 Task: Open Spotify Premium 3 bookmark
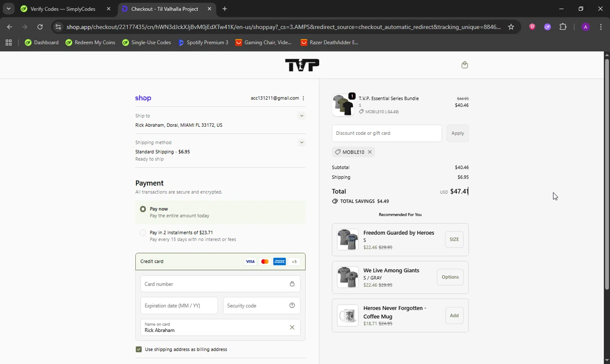[x=203, y=42]
